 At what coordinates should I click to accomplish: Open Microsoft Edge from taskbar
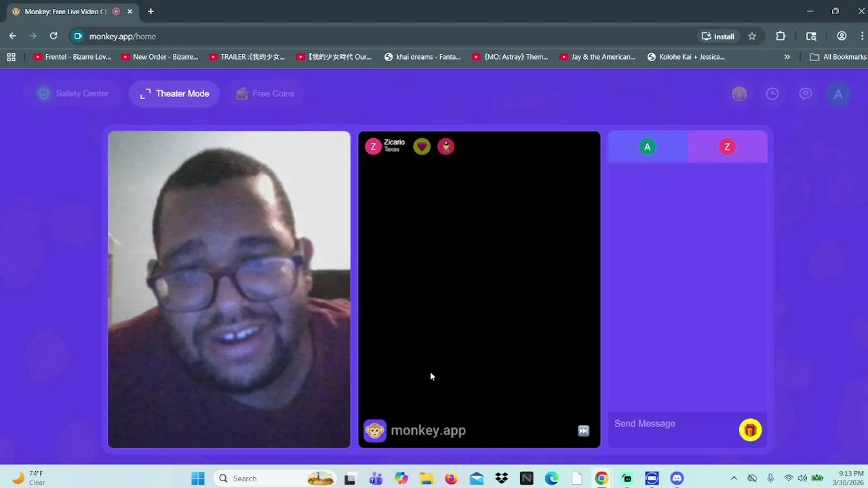point(552,479)
